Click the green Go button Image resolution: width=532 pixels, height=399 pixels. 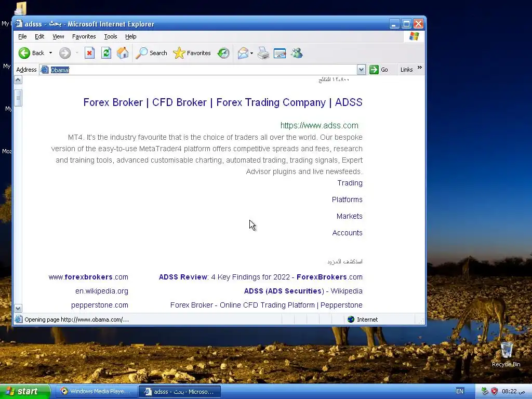coord(379,70)
